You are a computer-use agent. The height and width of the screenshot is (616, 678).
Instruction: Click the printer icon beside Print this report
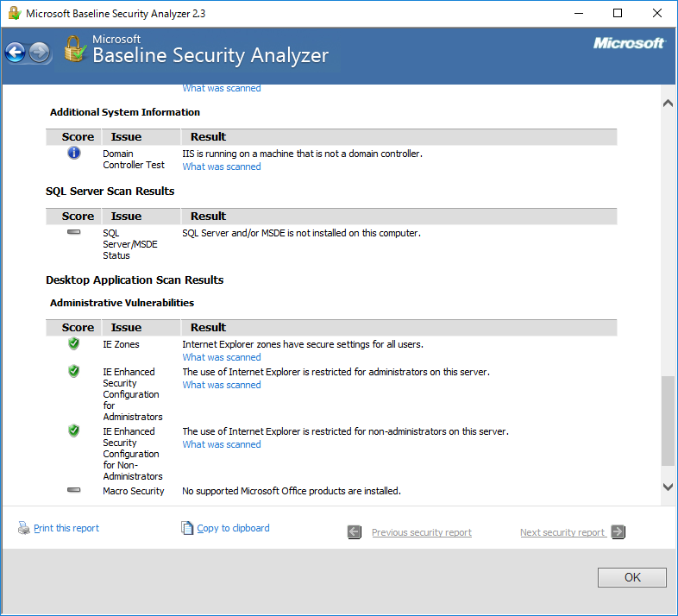[x=24, y=528]
